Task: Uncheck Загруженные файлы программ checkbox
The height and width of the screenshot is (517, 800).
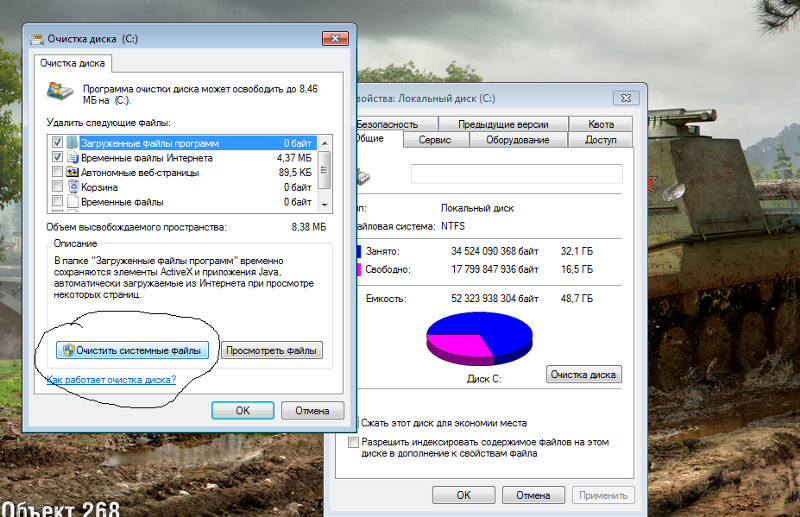Action: [x=57, y=142]
